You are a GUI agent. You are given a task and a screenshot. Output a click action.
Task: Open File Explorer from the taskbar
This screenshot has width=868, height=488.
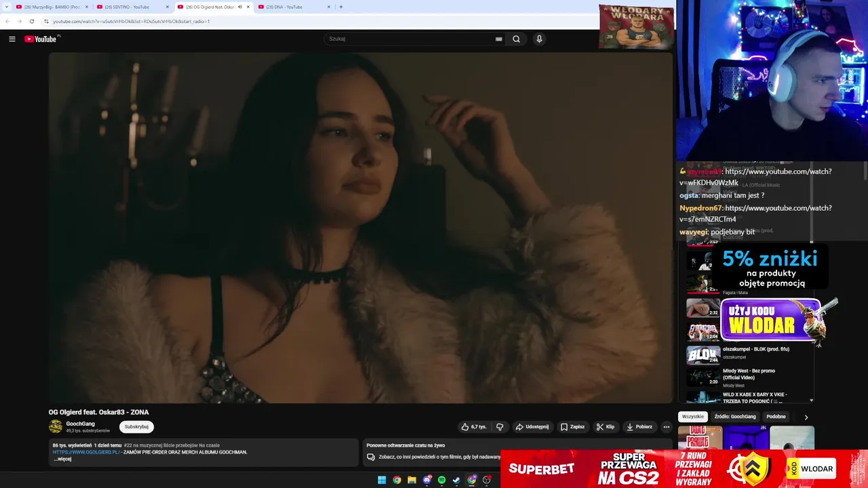pos(412,480)
